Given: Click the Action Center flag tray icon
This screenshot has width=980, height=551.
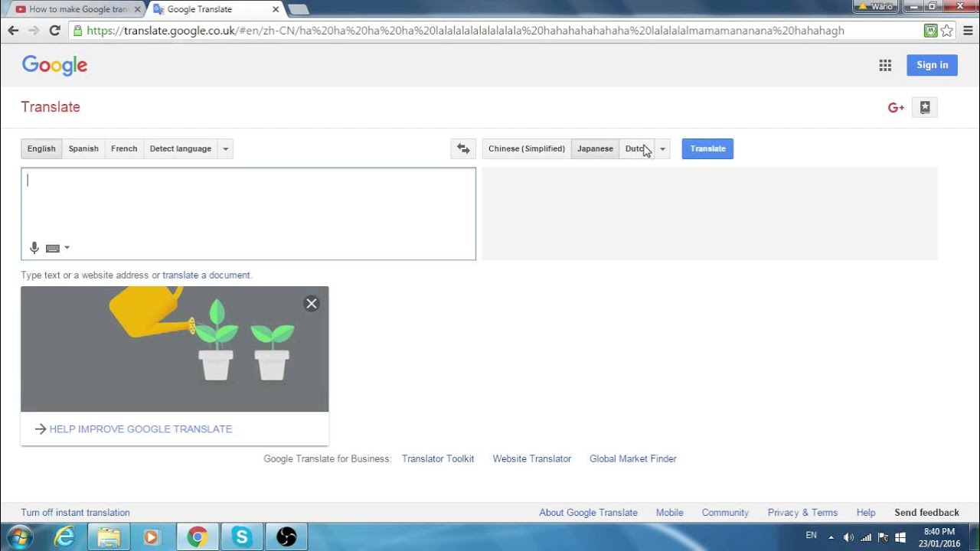Looking at the screenshot, I should [x=883, y=537].
